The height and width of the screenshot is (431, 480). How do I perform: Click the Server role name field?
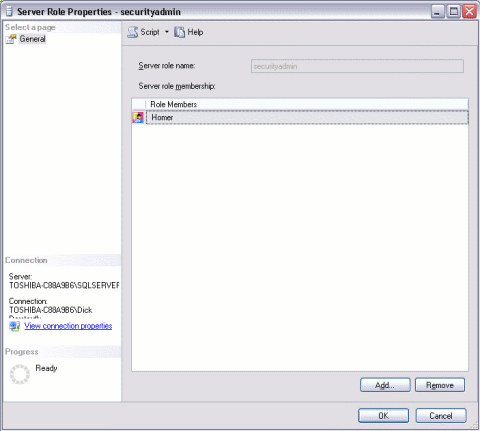[x=357, y=66]
